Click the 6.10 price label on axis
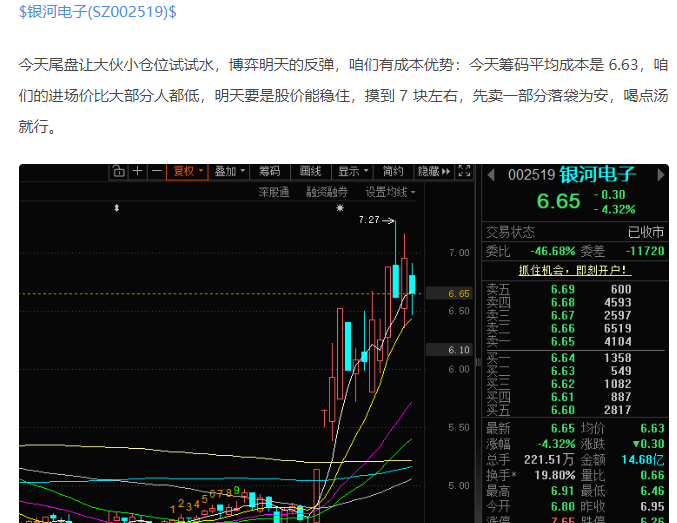The height and width of the screenshot is (523, 677). point(449,350)
